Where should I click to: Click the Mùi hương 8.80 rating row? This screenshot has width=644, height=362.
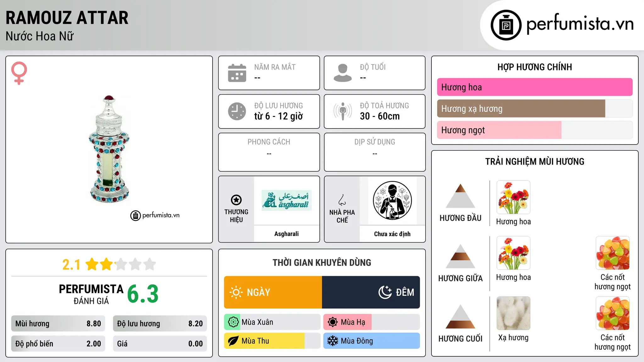pos(58,324)
